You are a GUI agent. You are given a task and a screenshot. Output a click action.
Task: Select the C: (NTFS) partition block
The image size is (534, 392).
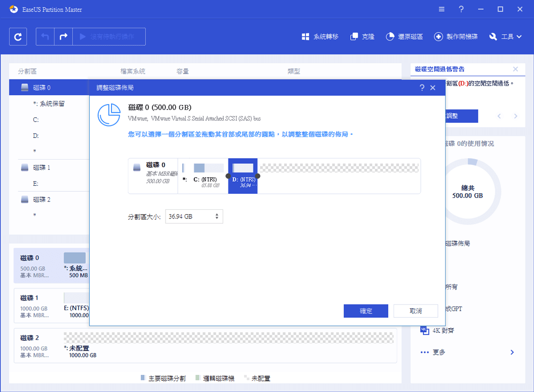pos(207,176)
